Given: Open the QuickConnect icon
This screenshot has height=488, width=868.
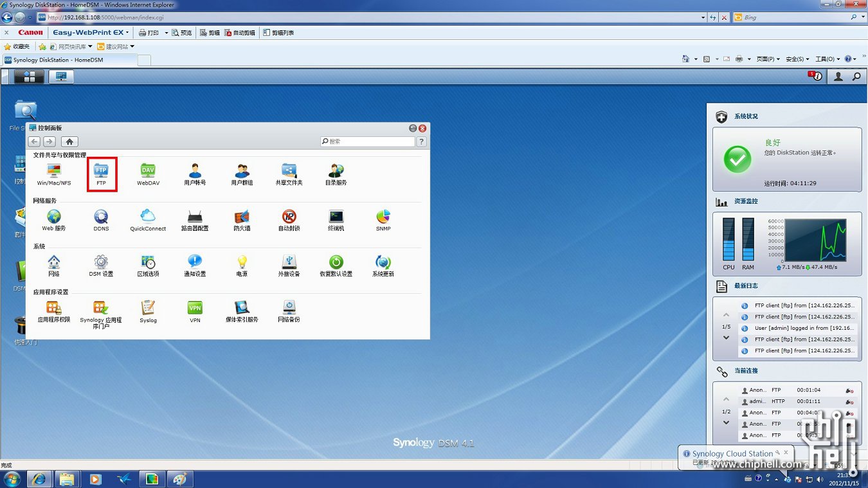Looking at the screenshot, I should pyautogui.click(x=148, y=220).
